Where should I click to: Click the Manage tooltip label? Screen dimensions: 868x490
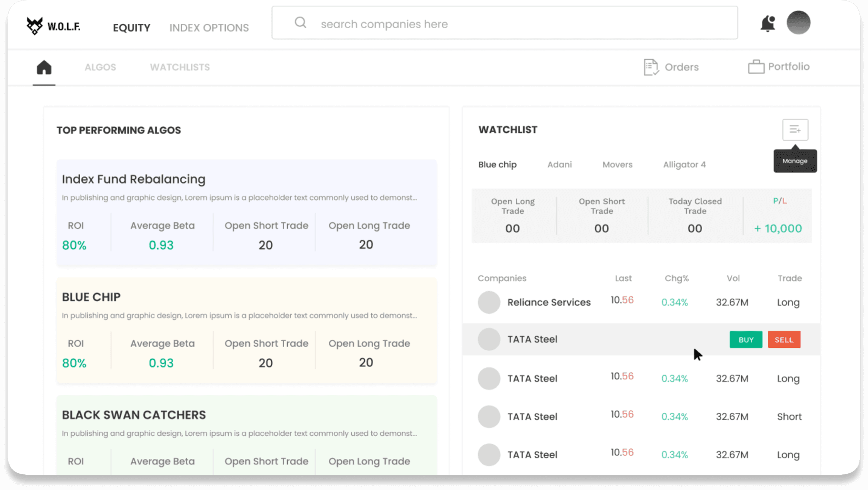pos(795,161)
